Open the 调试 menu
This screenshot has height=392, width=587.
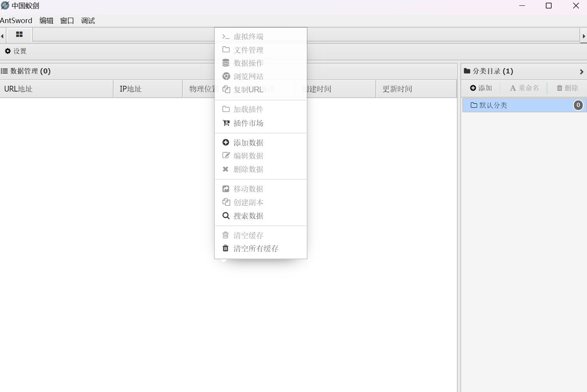point(88,21)
